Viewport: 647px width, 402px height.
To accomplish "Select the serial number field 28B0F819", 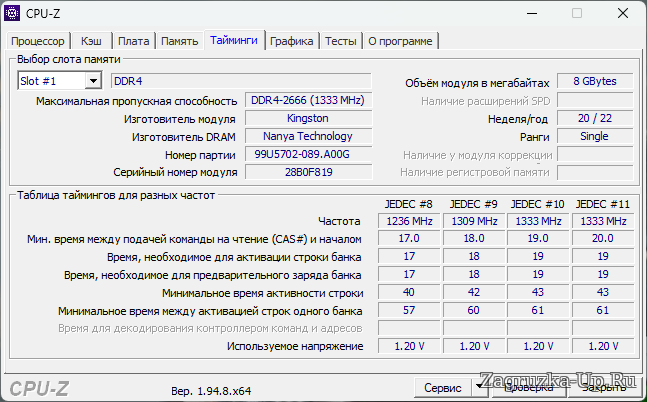I will (307, 172).
